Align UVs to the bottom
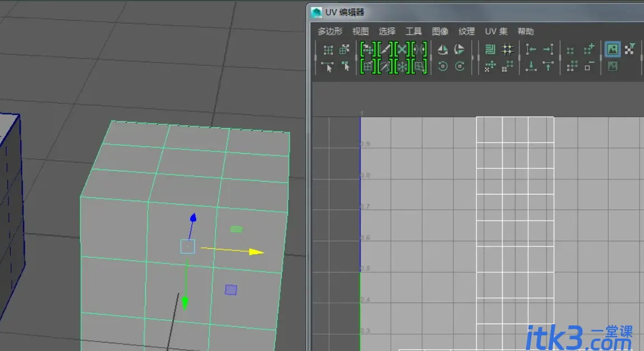The image size is (644, 351). [531, 67]
